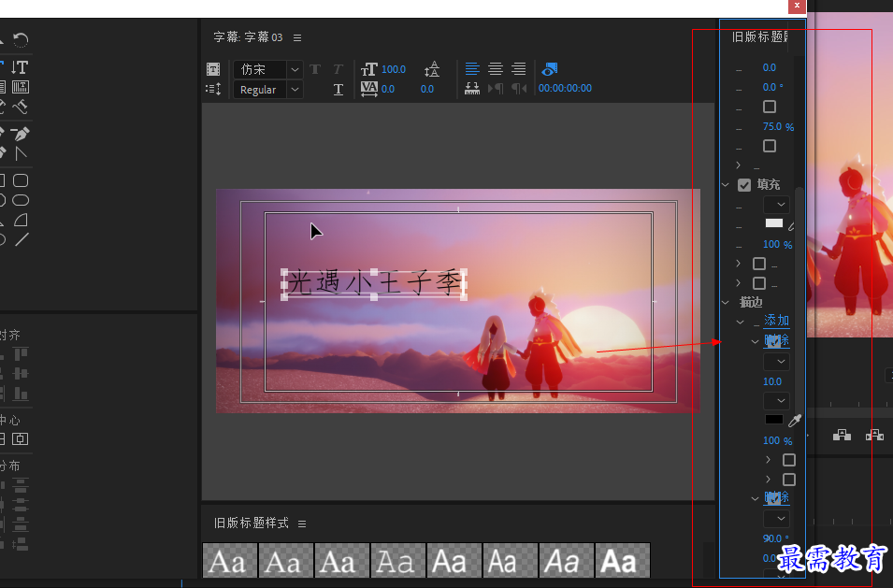Select the Rounded Rectangle (pill) tool
Image resolution: width=893 pixels, height=588 pixels.
[21, 200]
